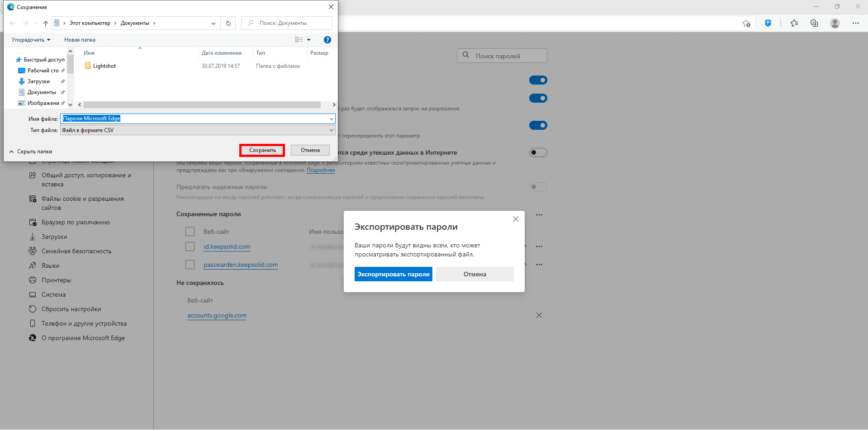Remove accounts.google.com from never-saved list

[539, 315]
